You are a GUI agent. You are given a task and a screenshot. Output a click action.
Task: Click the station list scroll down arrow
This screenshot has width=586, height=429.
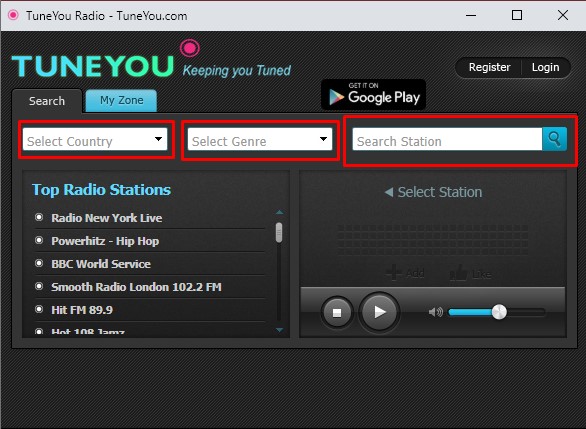pos(279,330)
